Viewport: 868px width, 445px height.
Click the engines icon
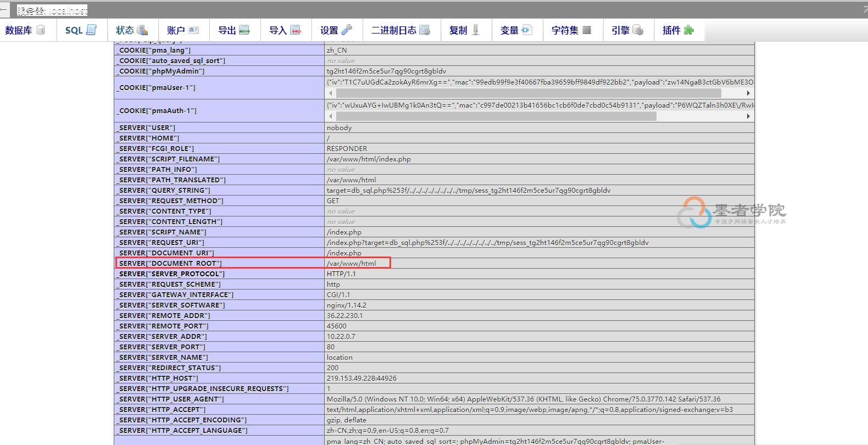click(x=638, y=30)
